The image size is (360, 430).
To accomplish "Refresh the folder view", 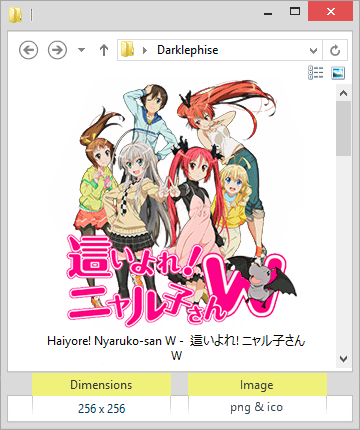I will click(335, 50).
